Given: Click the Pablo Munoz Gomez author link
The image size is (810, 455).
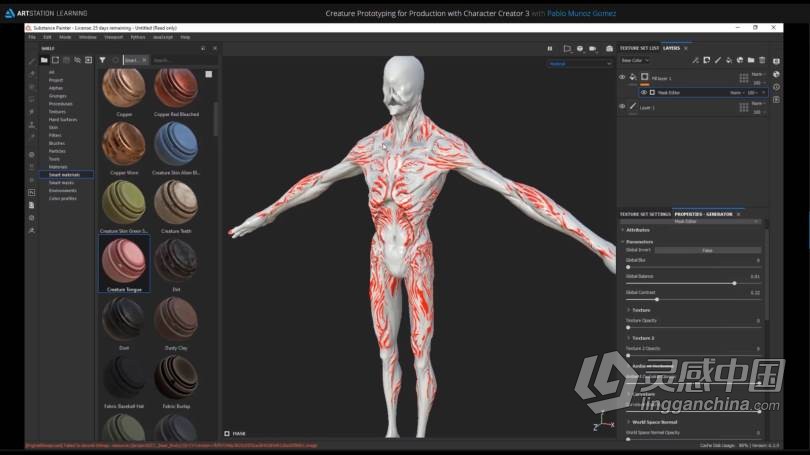Looking at the screenshot, I should pyautogui.click(x=581, y=13).
